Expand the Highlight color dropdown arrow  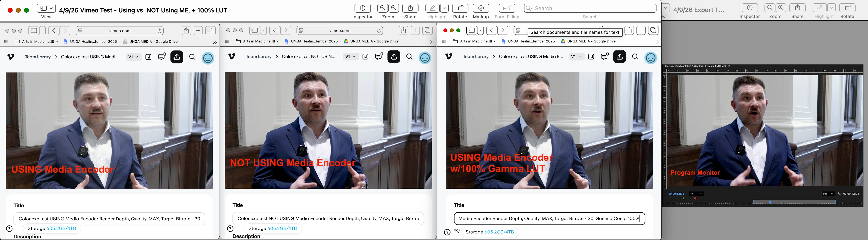(x=444, y=8)
